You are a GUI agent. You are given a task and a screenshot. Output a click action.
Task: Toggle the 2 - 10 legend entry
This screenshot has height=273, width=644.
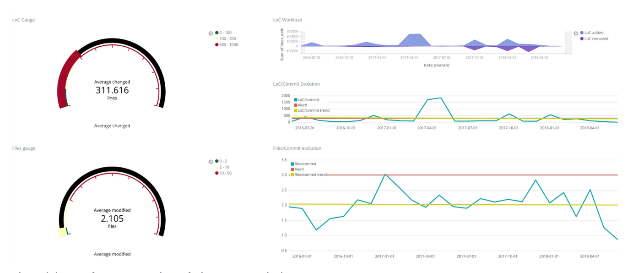click(222, 167)
